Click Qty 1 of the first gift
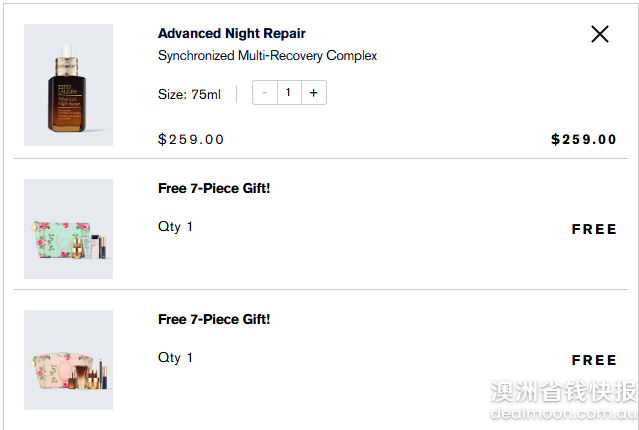The image size is (639, 430). 175,227
